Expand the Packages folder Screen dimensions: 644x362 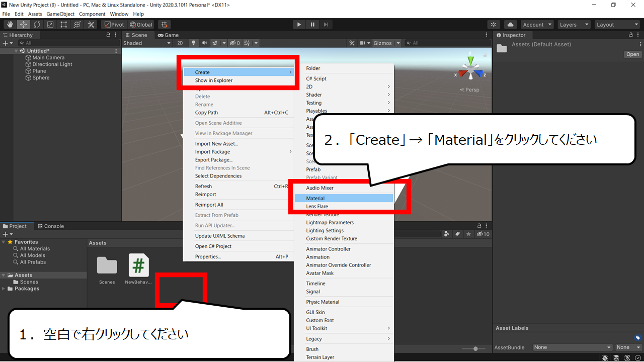(x=4, y=289)
